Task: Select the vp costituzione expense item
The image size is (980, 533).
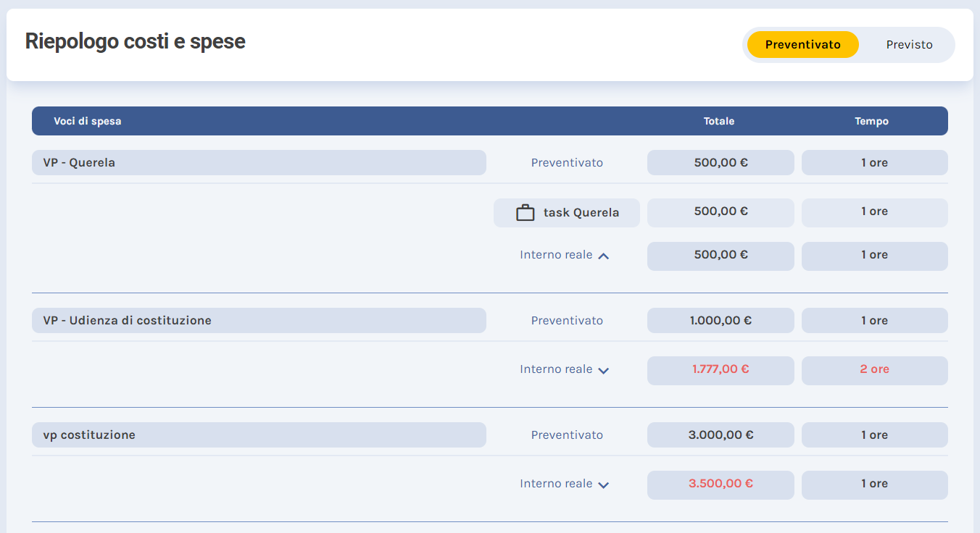Action: click(259, 435)
